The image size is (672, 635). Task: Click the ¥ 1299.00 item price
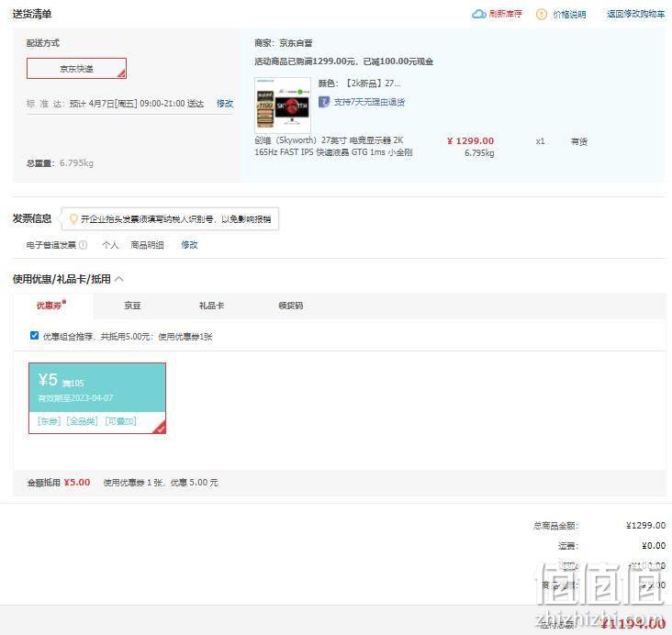470,141
